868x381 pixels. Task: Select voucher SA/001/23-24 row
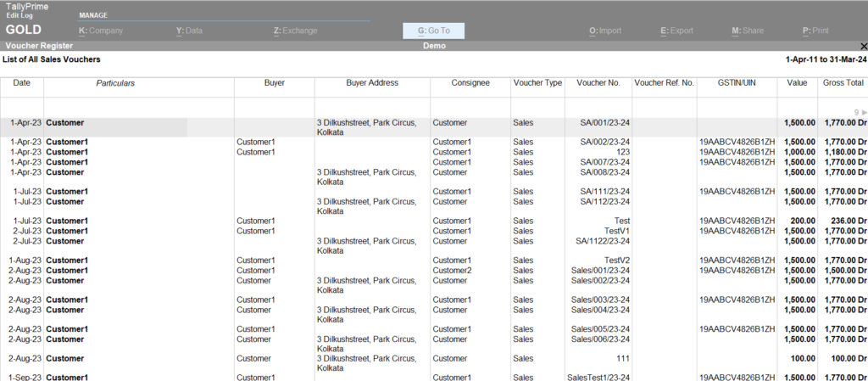click(599, 123)
